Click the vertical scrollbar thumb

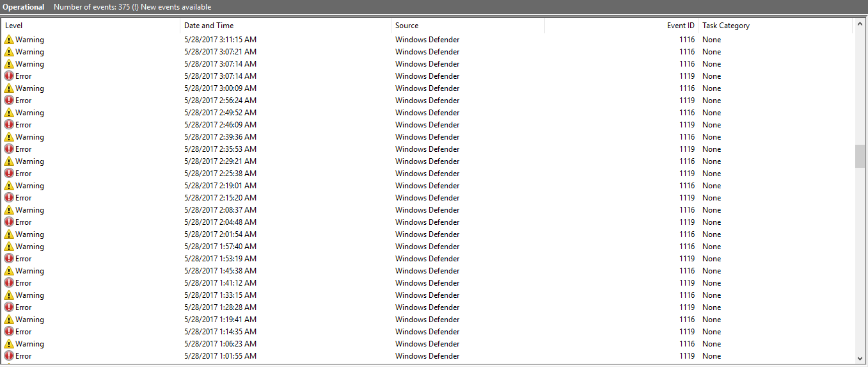tap(860, 156)
